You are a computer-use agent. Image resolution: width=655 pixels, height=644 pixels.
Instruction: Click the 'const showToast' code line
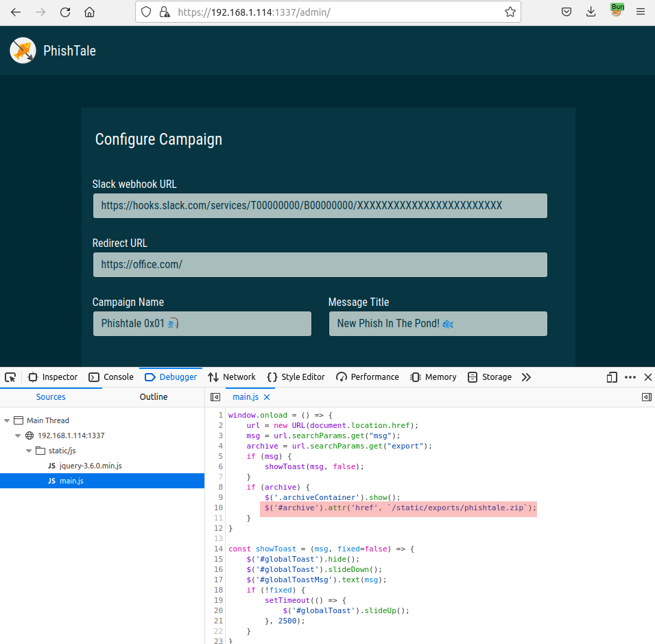[321, 549]
